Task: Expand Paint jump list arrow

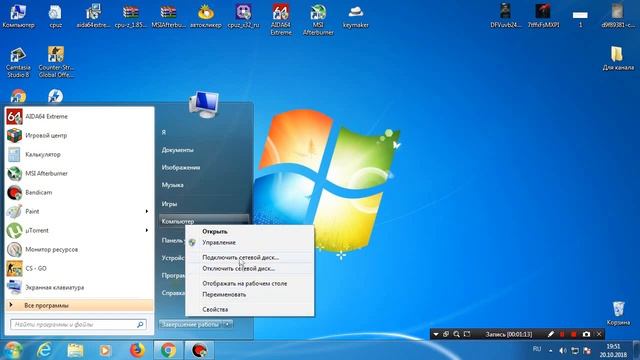Action: (147, 211)
